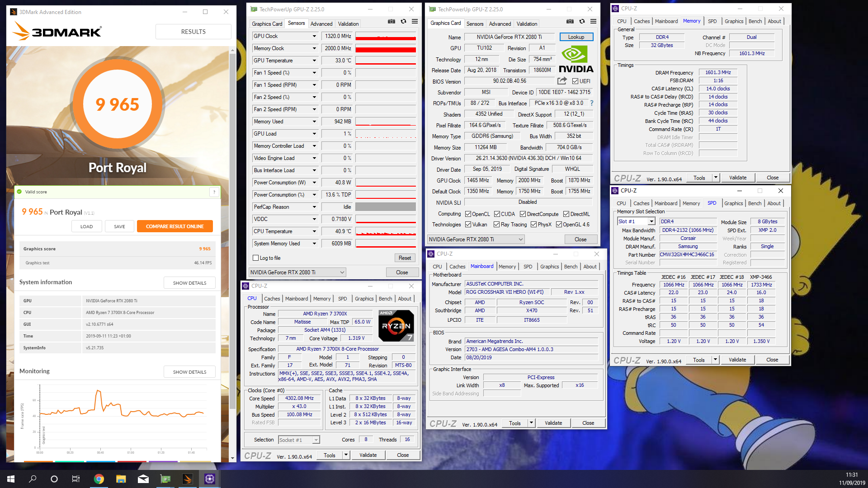Image resolution: width=868 pixels, height=488 pixels.
Task: Open Cortana from the taskbar
Action: coord(54,479)
